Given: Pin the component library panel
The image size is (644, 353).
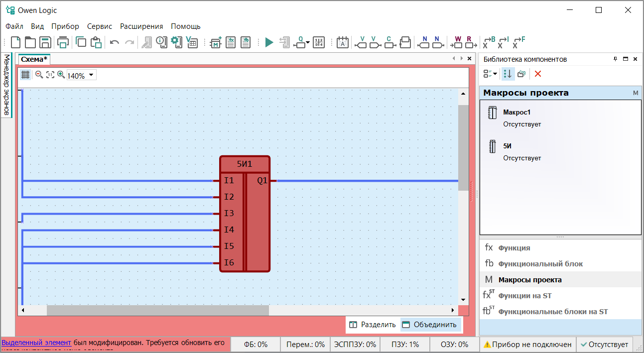Looking at the screenshot, I should click(616, 59).
